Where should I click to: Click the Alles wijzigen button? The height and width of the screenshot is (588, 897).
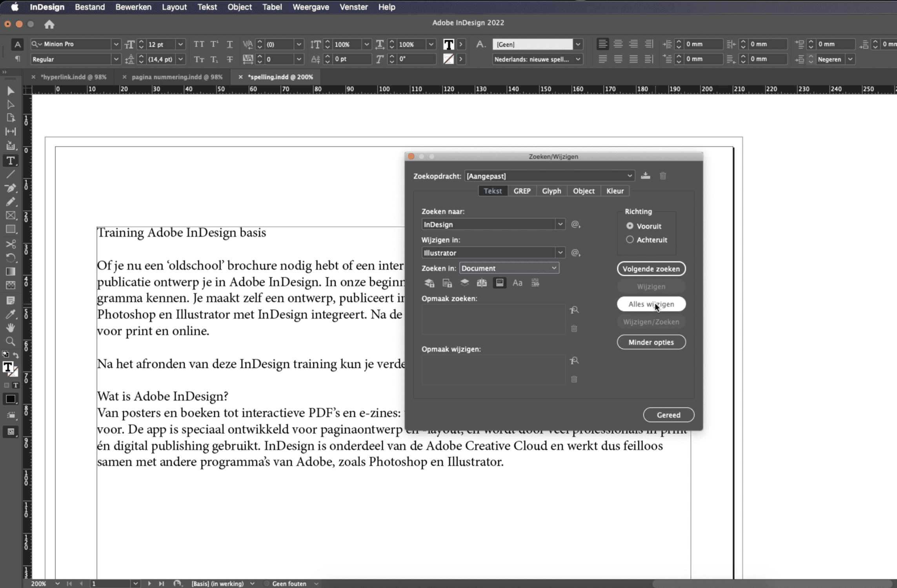click(651, 304)
